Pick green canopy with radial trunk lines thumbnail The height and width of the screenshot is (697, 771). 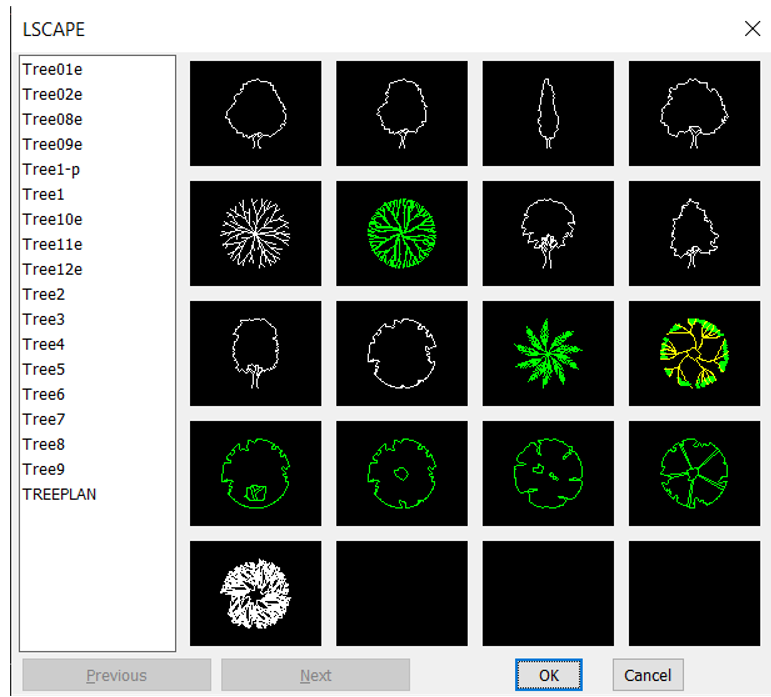pos(694,473)
